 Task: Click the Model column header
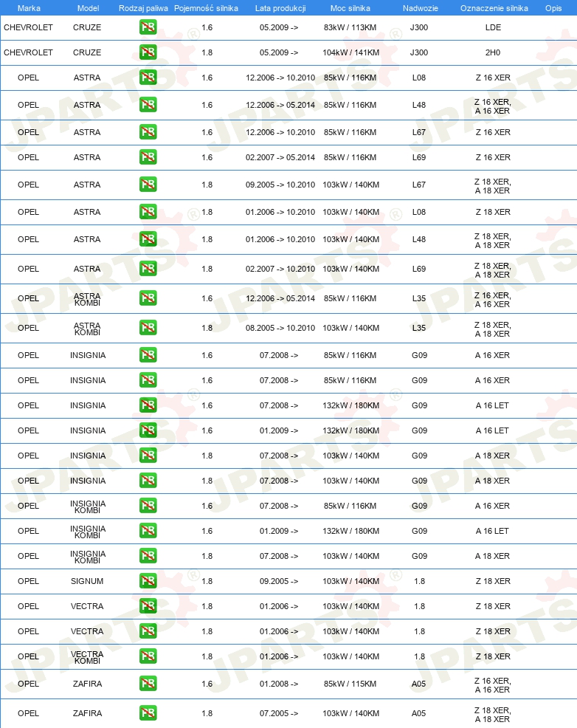point(88,8)
